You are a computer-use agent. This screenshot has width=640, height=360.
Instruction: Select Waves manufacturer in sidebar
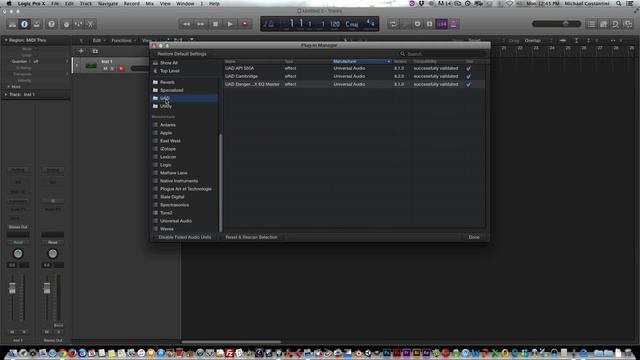pos(167,229)
